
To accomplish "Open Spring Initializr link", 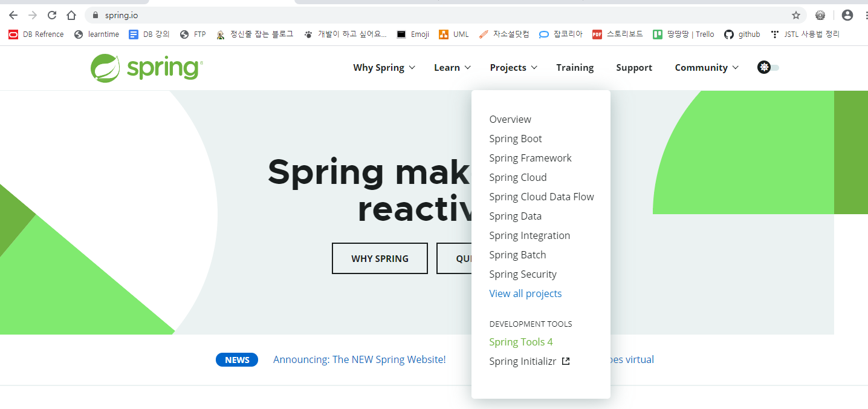I will [x=523, y=361].
